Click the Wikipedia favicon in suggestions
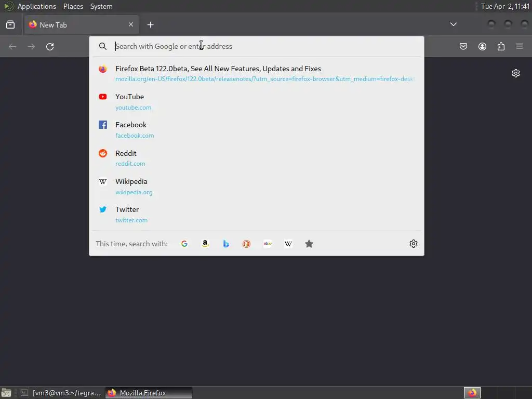This screenshot has height=399, width=532. click(x=103, y=181)
